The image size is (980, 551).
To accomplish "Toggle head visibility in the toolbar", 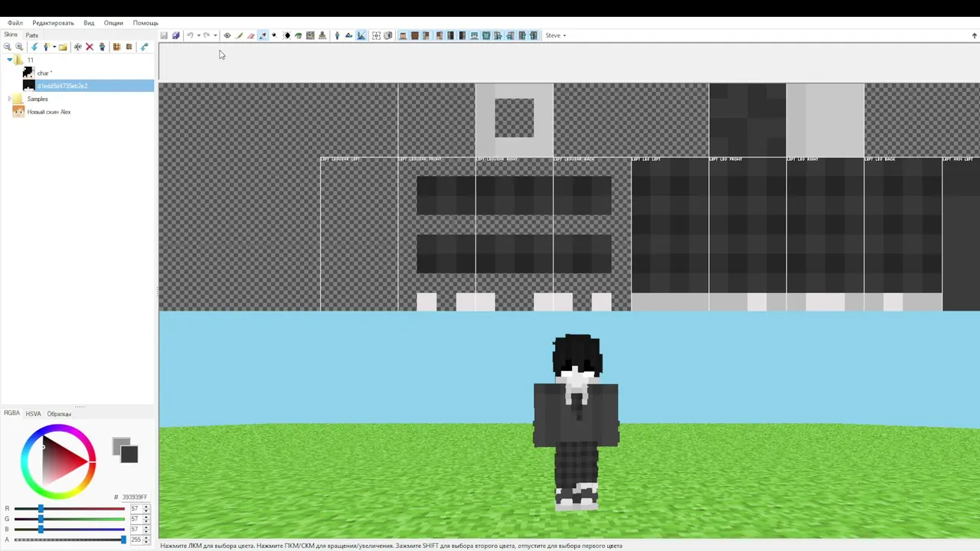I will pos(403,35).
